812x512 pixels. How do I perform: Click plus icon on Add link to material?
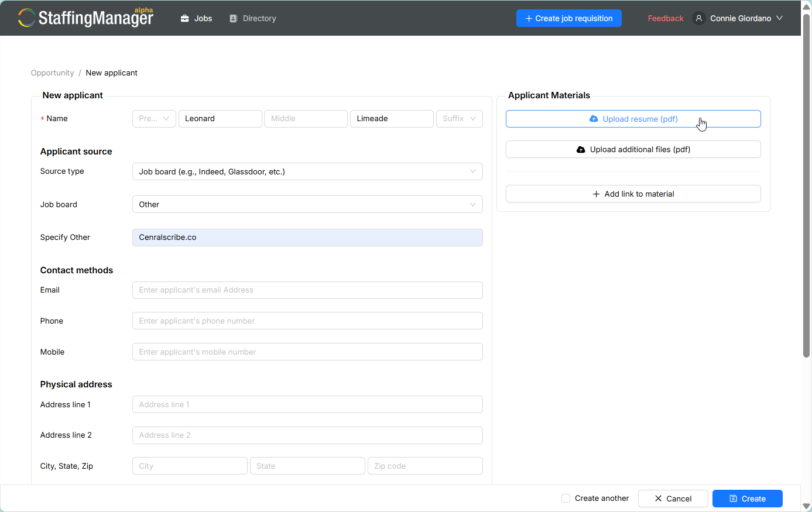click(596, 194)
